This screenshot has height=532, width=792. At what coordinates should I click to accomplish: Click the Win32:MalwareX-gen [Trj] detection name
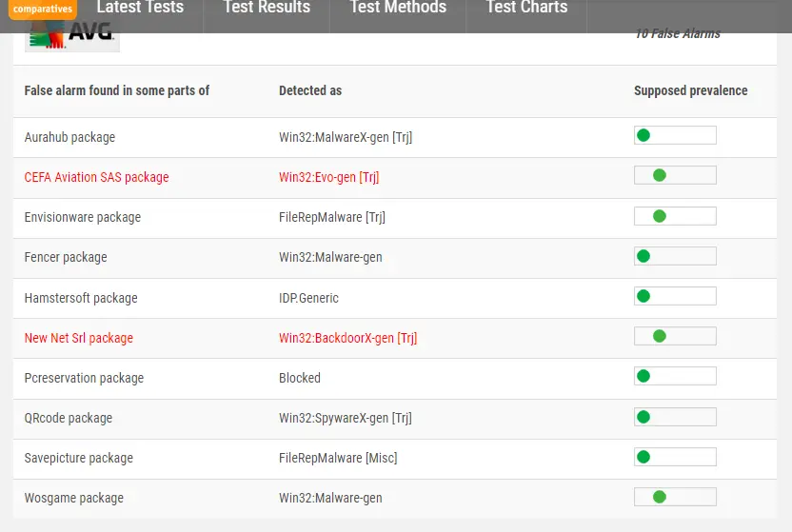pyautogui.click(x=346, y=137)
